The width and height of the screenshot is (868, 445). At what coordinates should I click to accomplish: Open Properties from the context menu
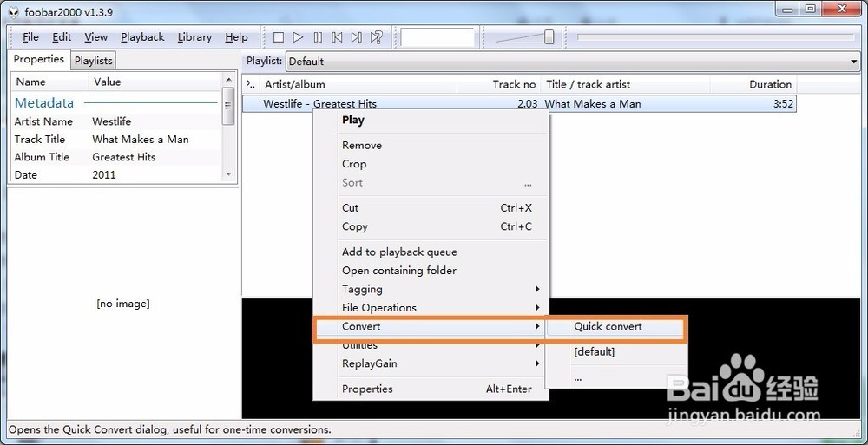coord(431,389)
